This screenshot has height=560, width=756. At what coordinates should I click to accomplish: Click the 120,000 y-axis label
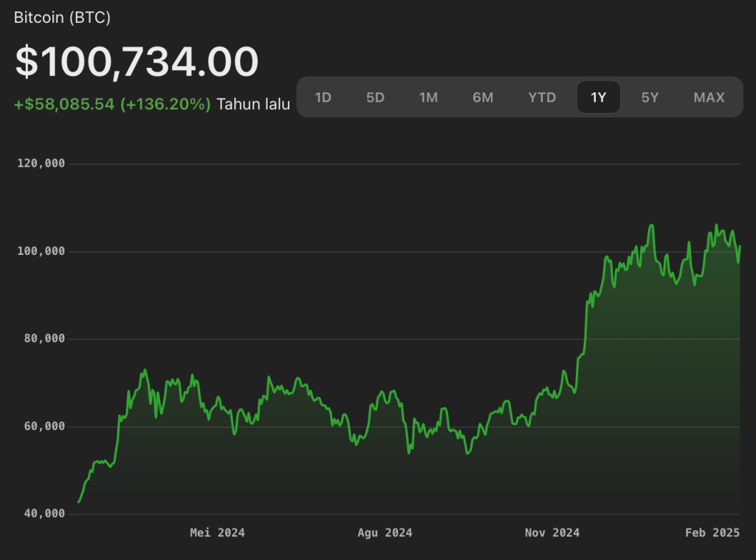coord(41,163)
